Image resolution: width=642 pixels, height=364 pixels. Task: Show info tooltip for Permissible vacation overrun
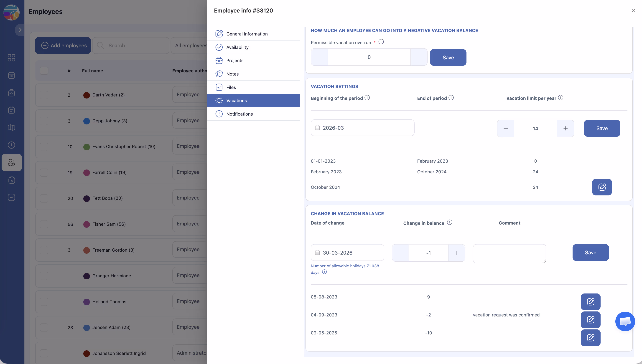(x=381, y=42)
